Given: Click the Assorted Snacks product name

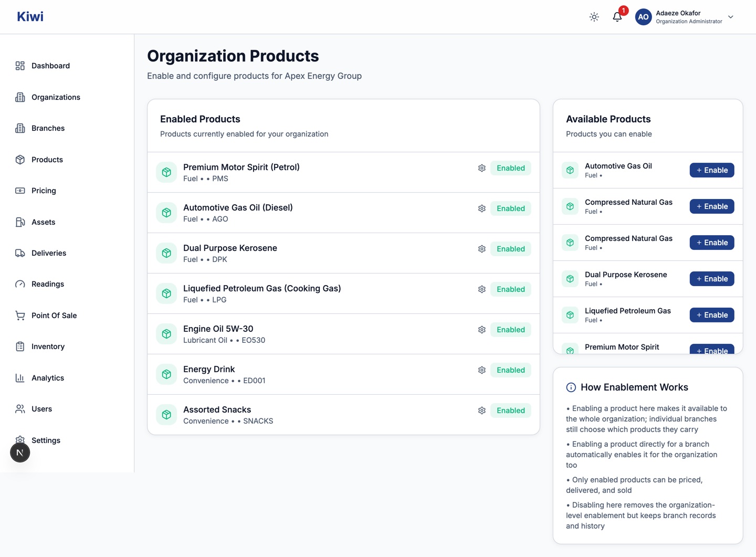Looking at the screenshot, I should pyautogui.click(x=217, y=410).
